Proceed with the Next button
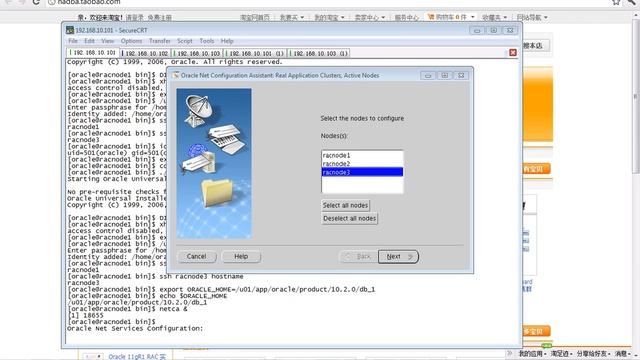This screenshot has width=640, height=360. tap(398, 257)
